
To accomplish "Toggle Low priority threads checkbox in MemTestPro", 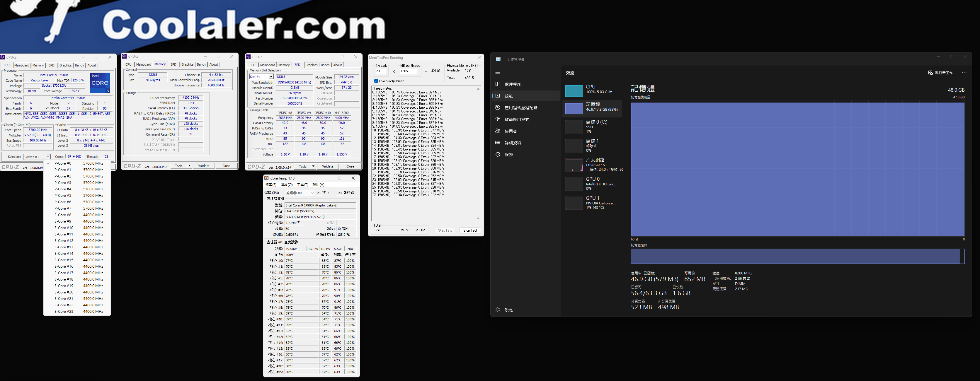I will pos(376,81).
